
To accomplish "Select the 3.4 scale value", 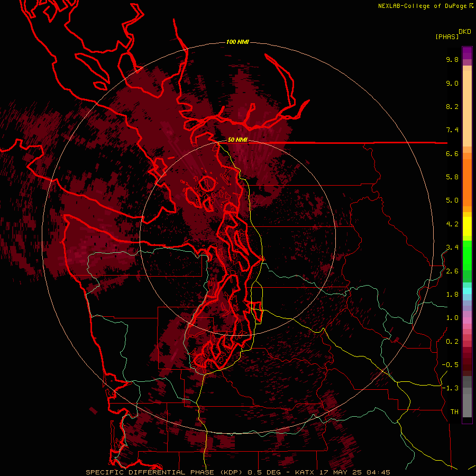I will 452,248.
